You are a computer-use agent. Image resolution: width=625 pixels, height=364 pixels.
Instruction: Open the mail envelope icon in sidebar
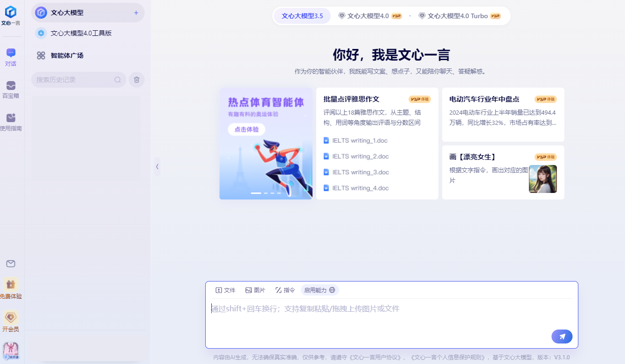click(11, 264)
